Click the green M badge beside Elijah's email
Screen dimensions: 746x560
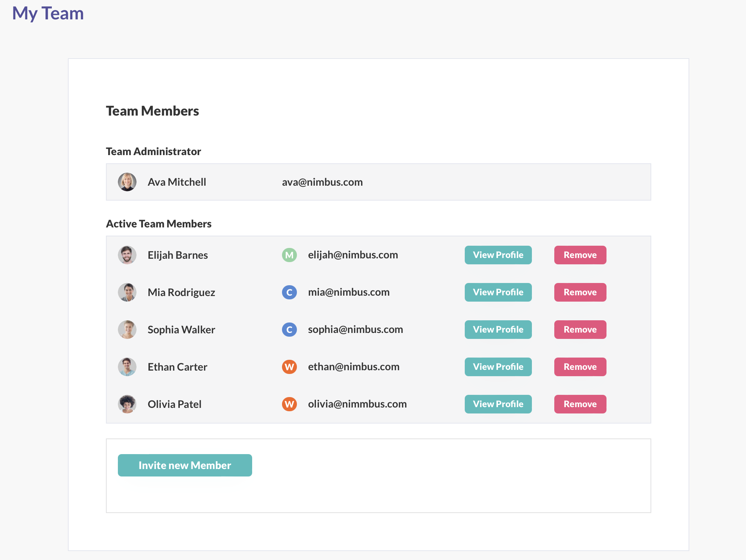(289, 255)
